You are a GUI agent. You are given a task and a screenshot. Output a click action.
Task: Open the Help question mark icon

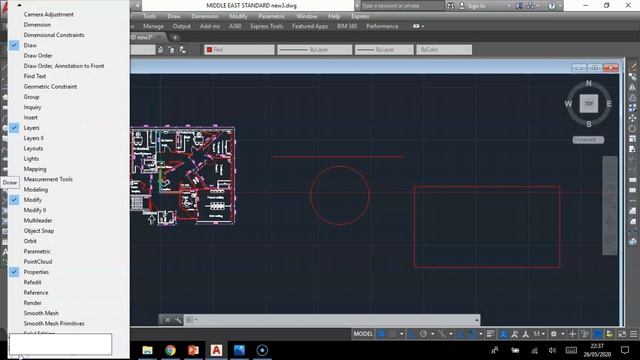point(551,6)
